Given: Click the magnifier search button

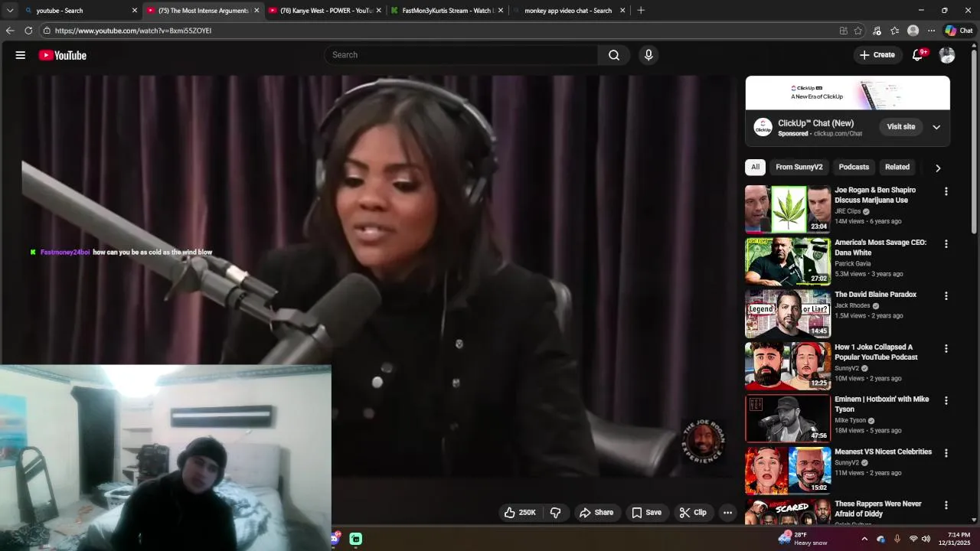Looking at the screenshot, I should (614, 55).
